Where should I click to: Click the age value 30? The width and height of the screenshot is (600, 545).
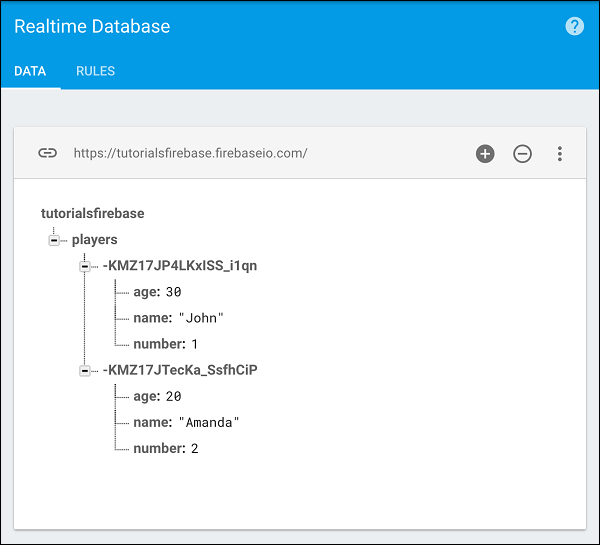pyautogui.click(x=174, y=292)
